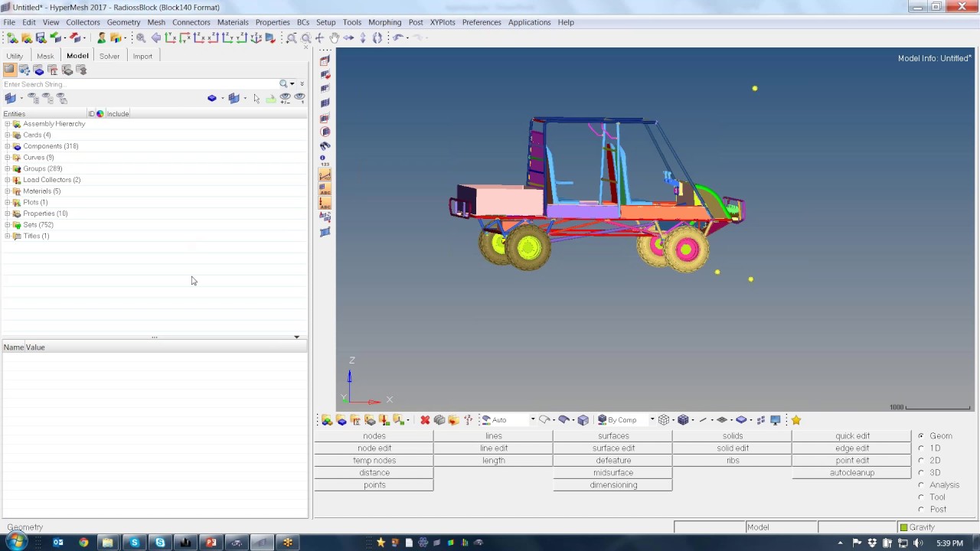The image size is (980, 551).
Task: Click the Save Model icon
Action: [41, 38]
